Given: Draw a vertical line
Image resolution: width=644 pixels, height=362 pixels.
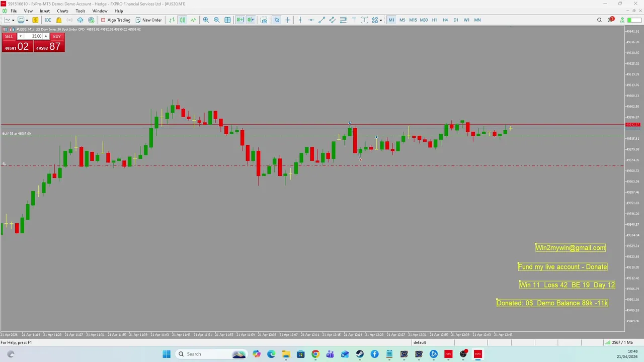Looking at the screenshot, I should click(x=300, y=20).
